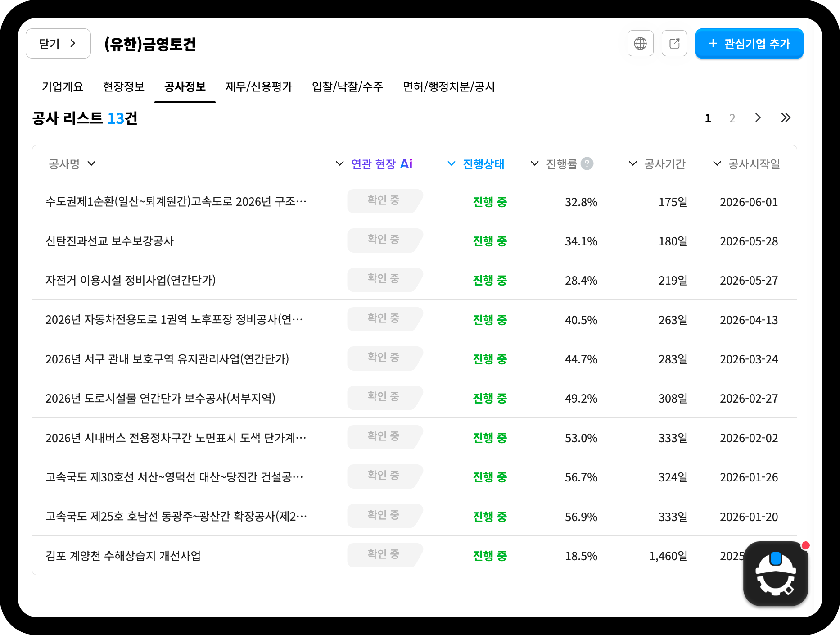
Task: Click the 175일 duration cell
Action: 673,202
